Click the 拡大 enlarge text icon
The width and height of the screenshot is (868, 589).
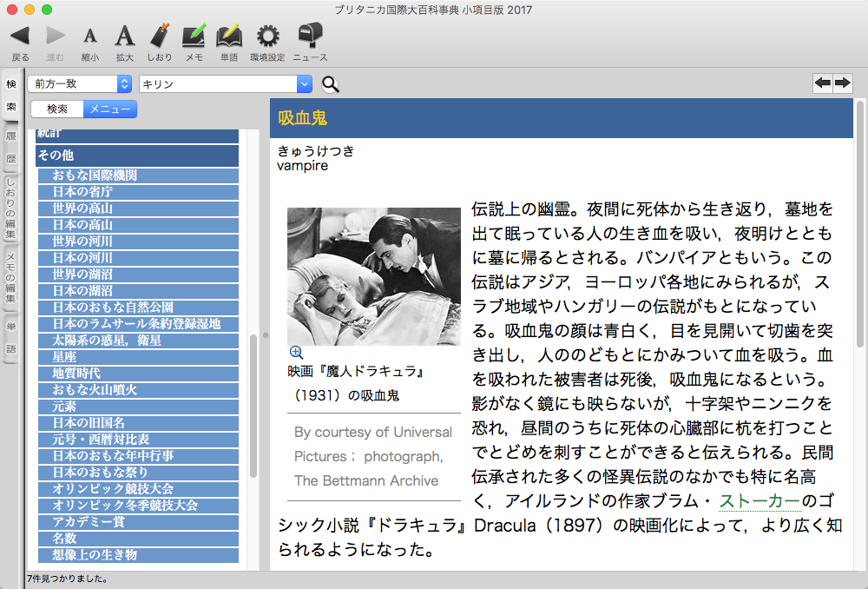(x=125, y=36)
